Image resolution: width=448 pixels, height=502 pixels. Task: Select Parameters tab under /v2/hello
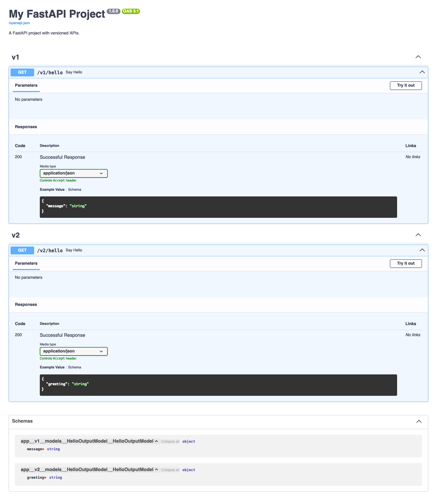coord(26,263)
